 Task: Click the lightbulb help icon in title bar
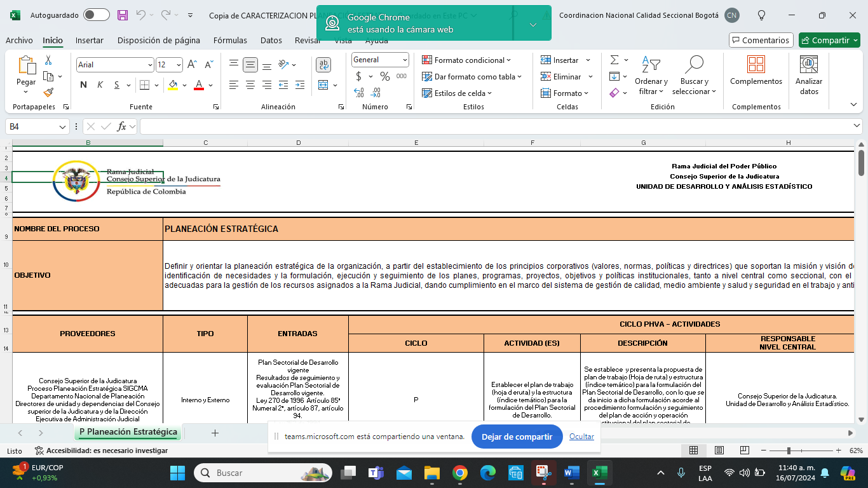761,15
